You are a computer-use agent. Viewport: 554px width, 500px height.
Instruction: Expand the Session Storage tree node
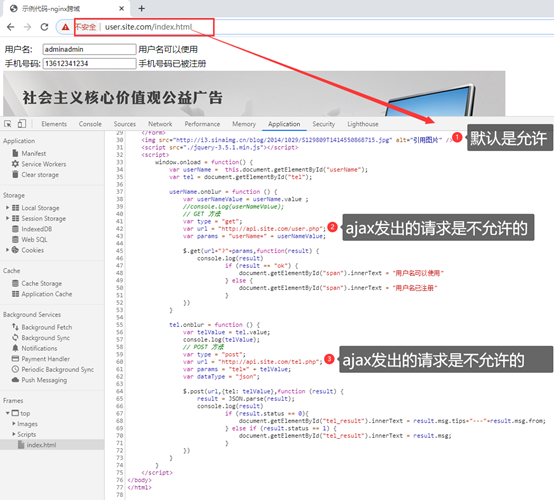[x=7, y=218]
